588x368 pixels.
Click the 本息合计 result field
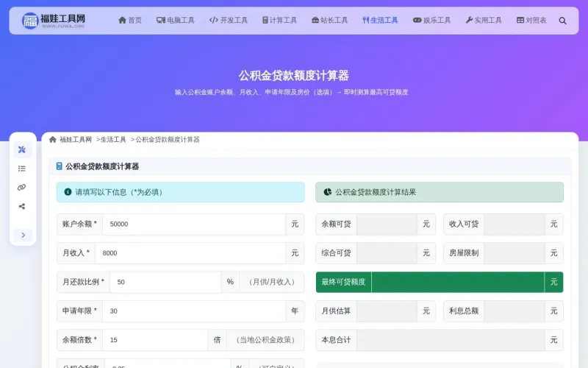click(x=451, y=340)
